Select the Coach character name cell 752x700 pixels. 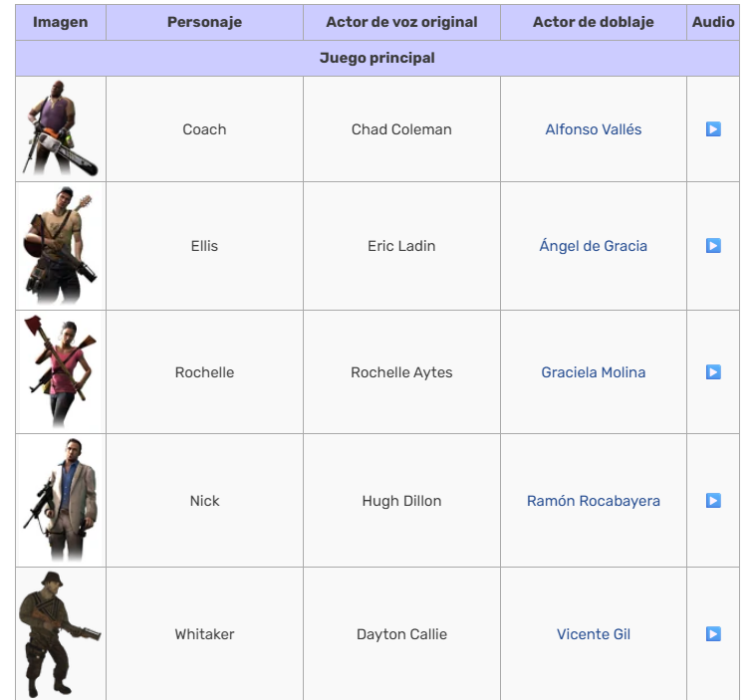coord(204,129)
